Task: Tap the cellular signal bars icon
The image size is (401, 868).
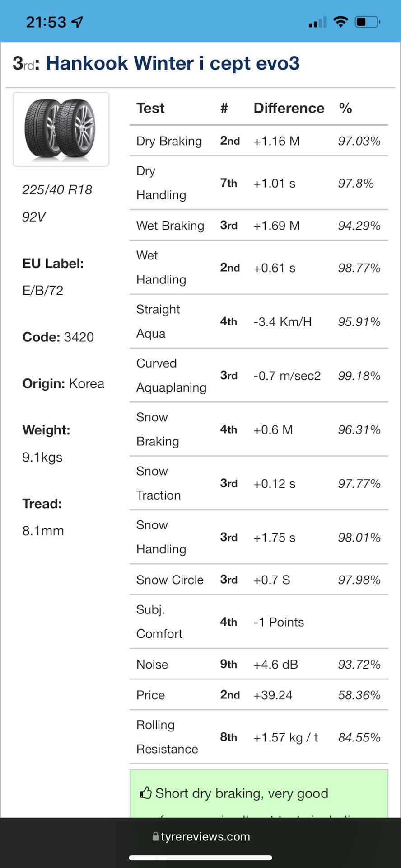Action: [317, 22]
